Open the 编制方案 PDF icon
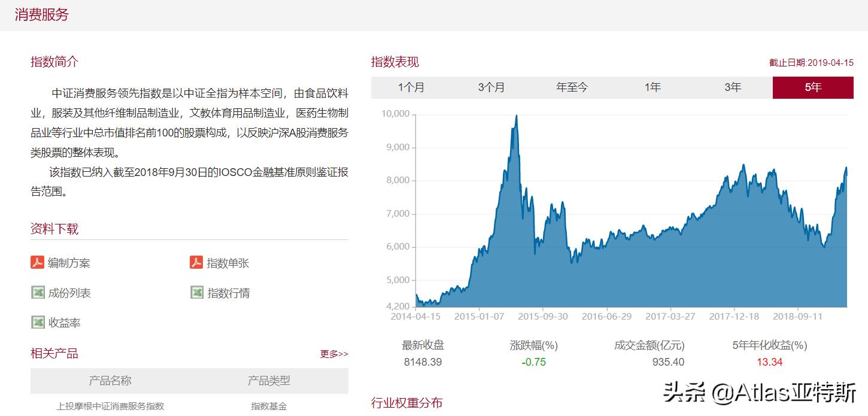Image resolution: width=868 pixels, height=416 pixels. [x=38, y=262]
